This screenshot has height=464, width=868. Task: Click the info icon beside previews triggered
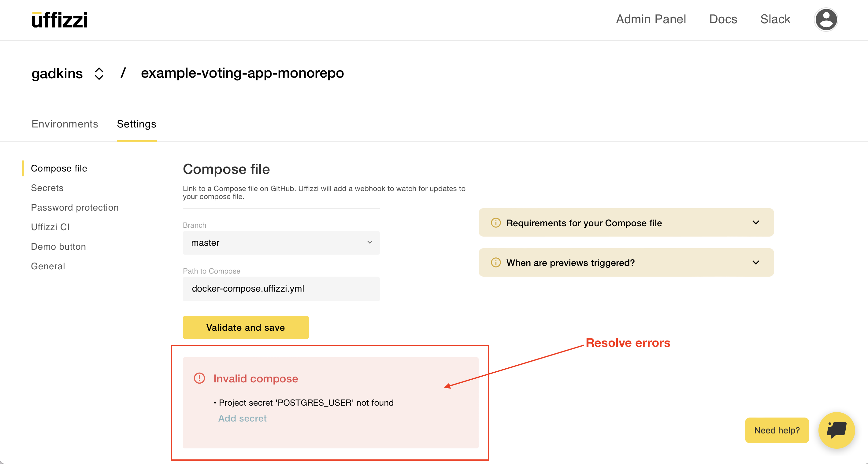tap(496, 262)
